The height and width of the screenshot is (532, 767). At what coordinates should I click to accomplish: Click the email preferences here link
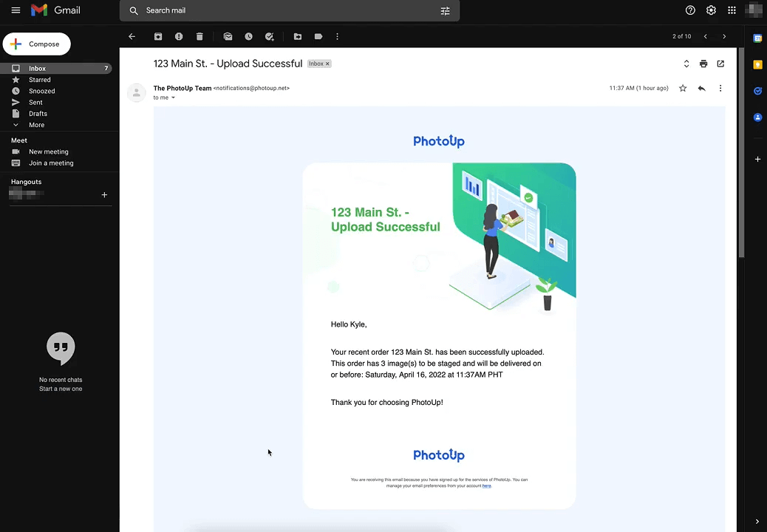coord(487,486)
